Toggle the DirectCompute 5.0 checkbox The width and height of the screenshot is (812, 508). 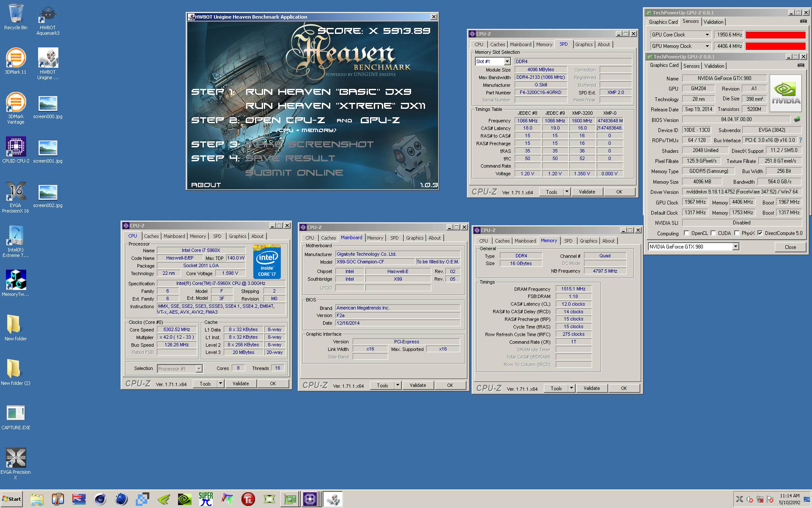pos(760,233)
